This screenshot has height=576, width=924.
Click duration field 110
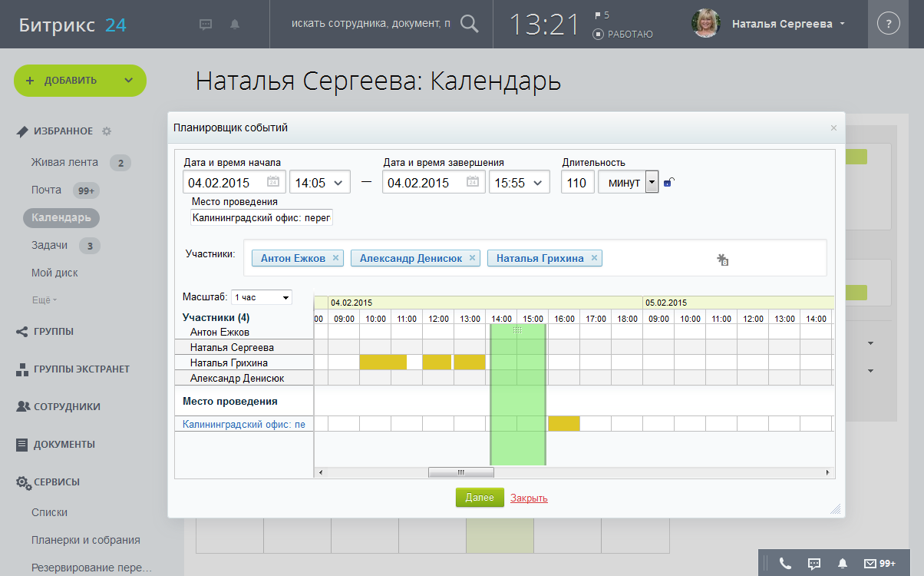tap(578, 182)
